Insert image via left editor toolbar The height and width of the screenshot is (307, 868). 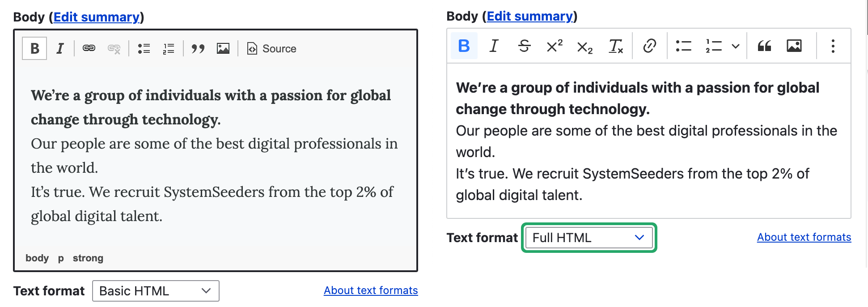[x=223, y=48]
